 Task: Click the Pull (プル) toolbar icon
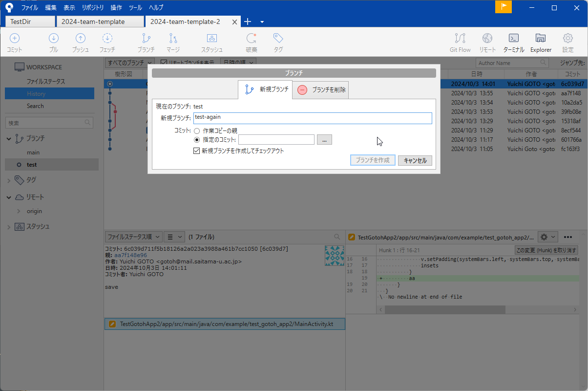coord(54,38)
